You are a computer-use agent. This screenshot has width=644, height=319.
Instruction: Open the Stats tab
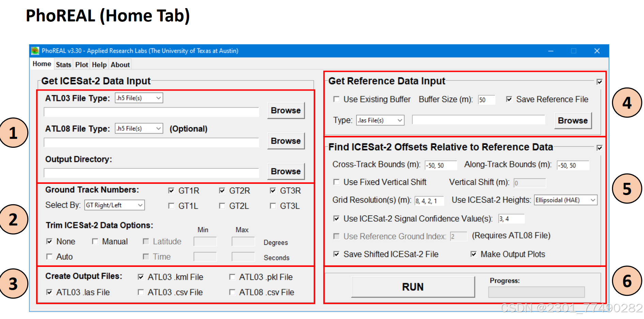pos(64,65)
